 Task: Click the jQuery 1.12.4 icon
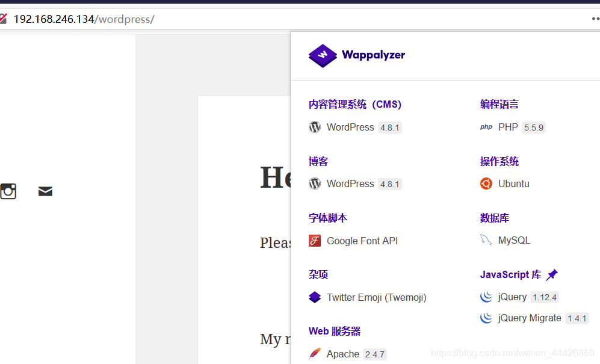click(486, 297)
